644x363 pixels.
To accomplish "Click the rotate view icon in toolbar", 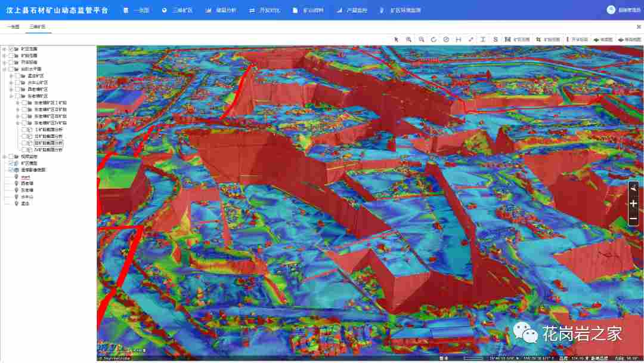I will coord(434,39).
